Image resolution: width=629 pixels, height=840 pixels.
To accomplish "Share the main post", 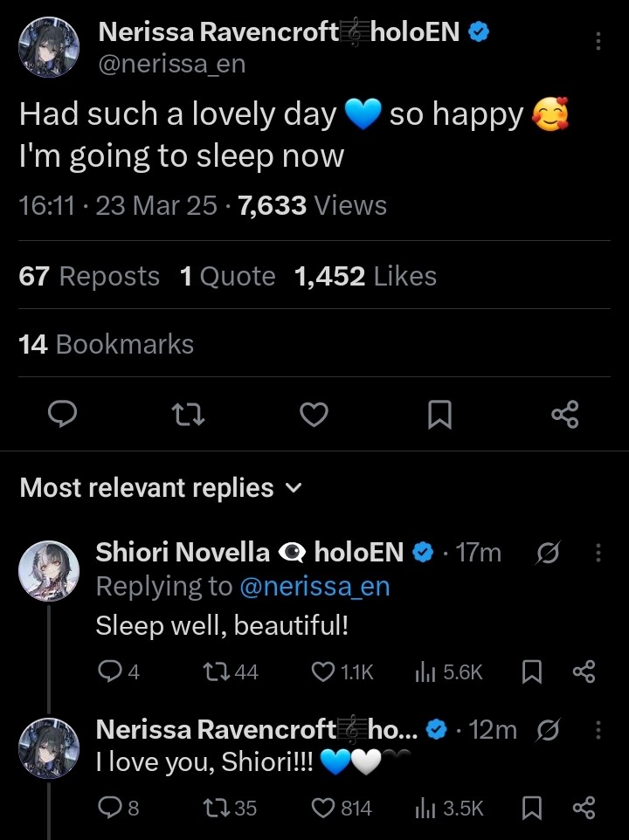I will 565,415.
